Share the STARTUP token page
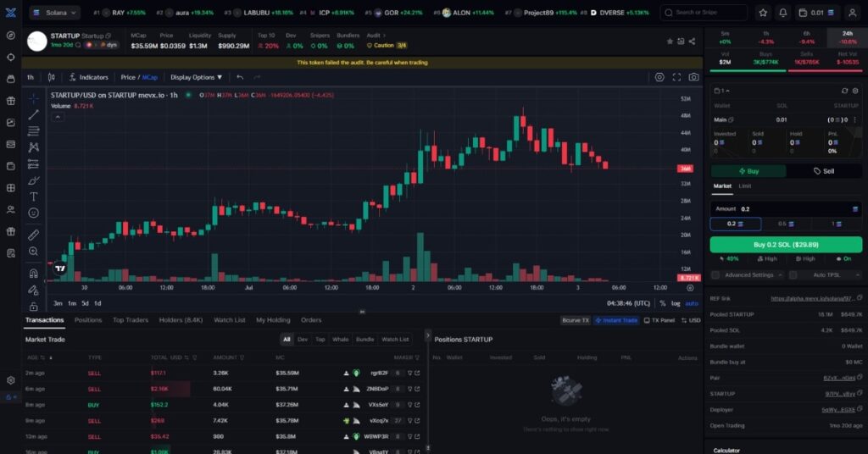This screenshot has height=454, width=868. [x=692, y=42]
